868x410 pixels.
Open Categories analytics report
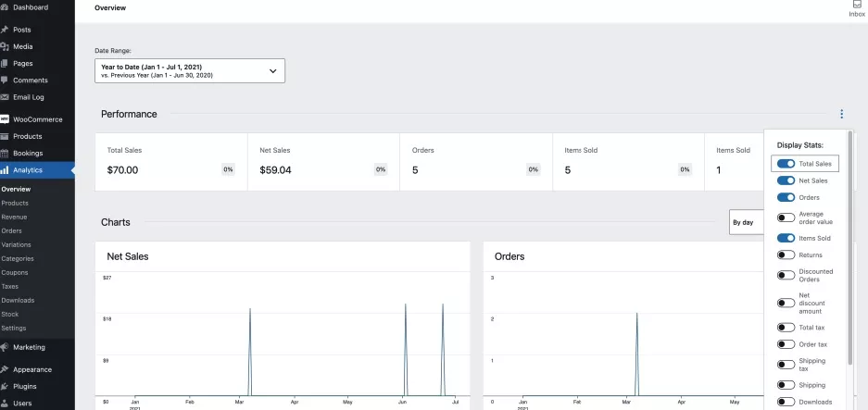tap(18, 258)
